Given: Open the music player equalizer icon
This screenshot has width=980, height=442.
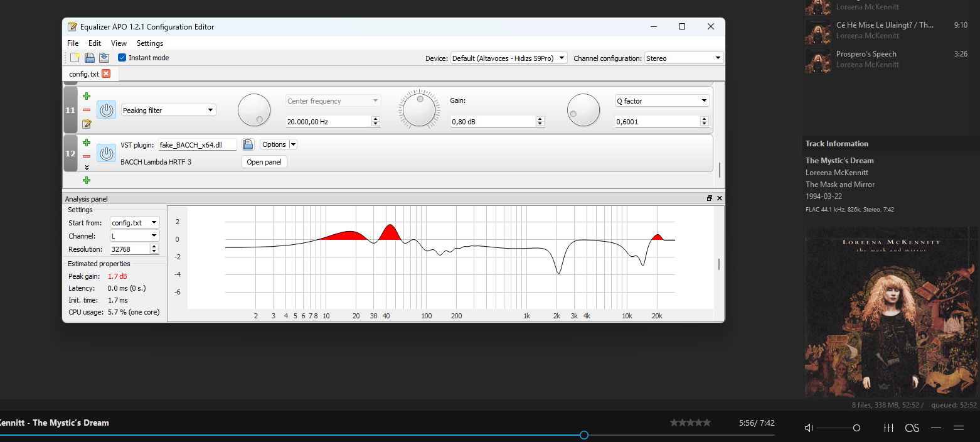Looking at the screenshot, I should (888, 428).
